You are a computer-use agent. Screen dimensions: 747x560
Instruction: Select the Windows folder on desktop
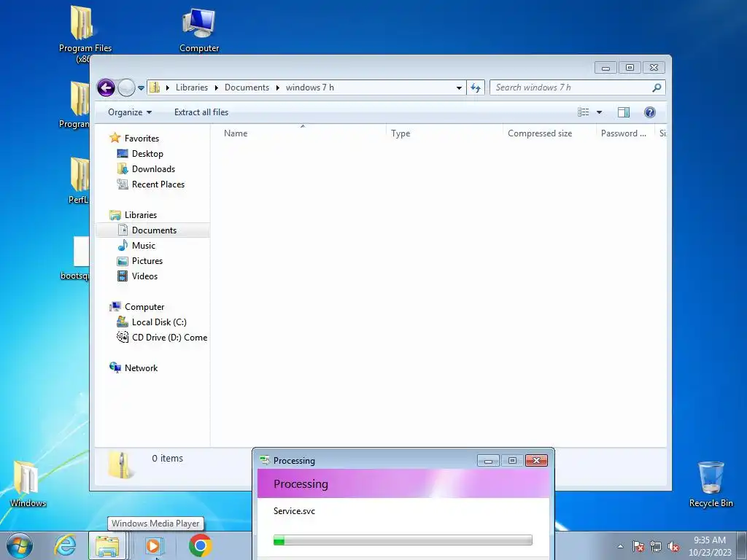coord(28,484)
